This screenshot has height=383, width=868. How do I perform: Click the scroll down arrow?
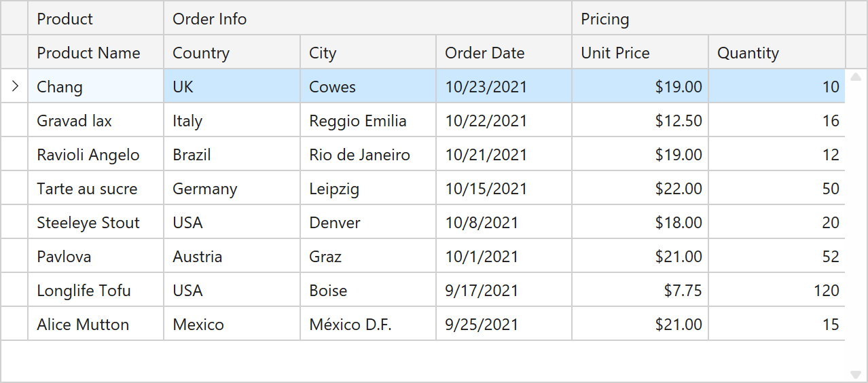(856, 374)
